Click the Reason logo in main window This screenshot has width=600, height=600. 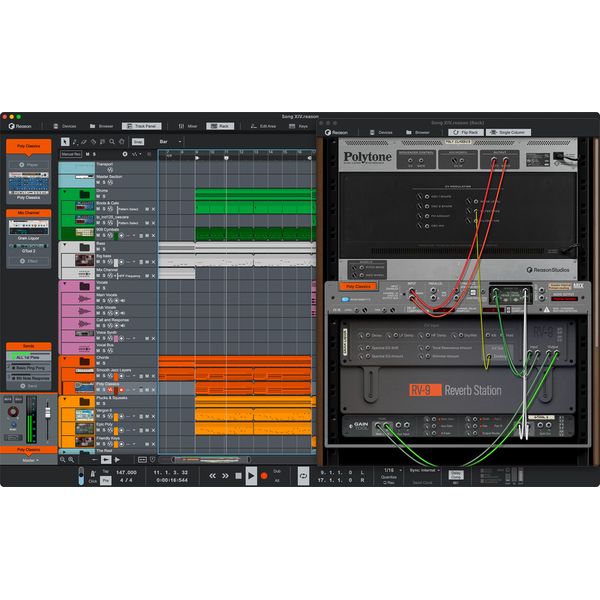(20, 126)
